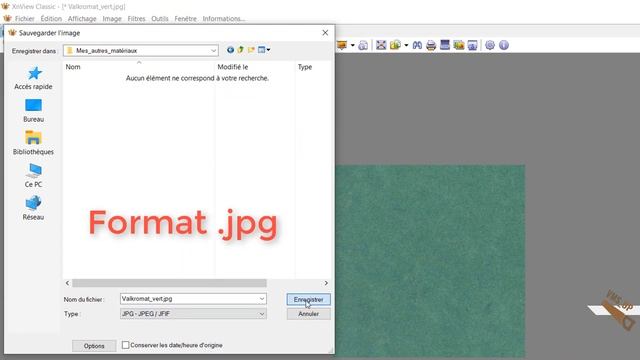Viewport: 640px width, 360px height.
Task: Open Bureau in the sidebar
Action: pos(33,111)
